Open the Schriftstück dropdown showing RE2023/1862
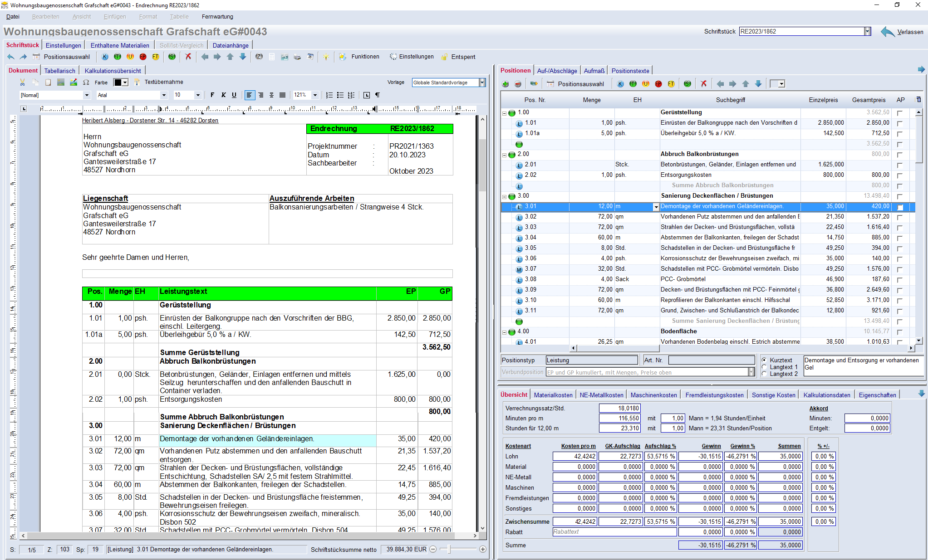Image resolution: width=928 pixels, height=560 pixels. pyautogui.click(x=868, y=31)
